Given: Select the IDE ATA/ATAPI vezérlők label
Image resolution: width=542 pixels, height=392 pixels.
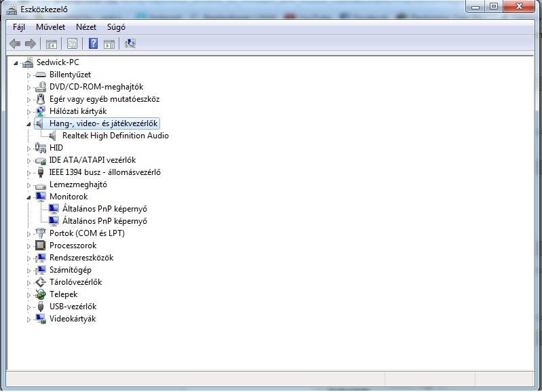Looking at the screenshot, I should coord(92,160).
